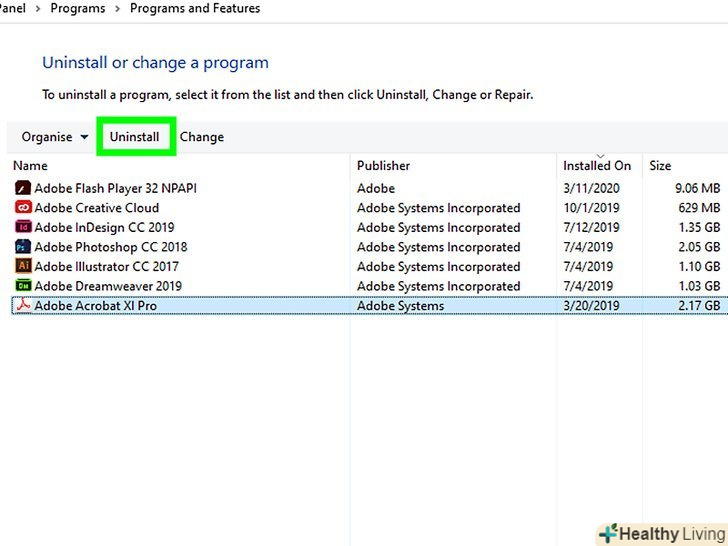Click the Adobe Creative Cloud icon
This screenshot has width=728, height=546.
pos(23,207)
